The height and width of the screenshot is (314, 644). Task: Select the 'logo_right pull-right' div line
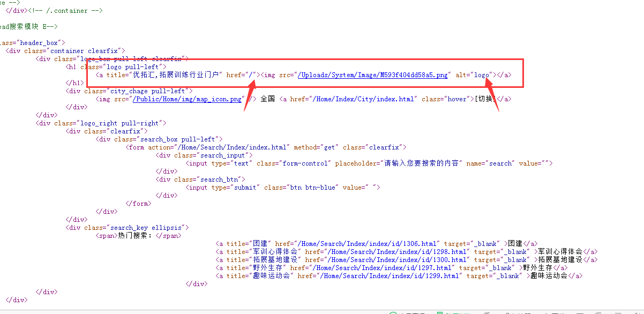[x=101, y=123]
